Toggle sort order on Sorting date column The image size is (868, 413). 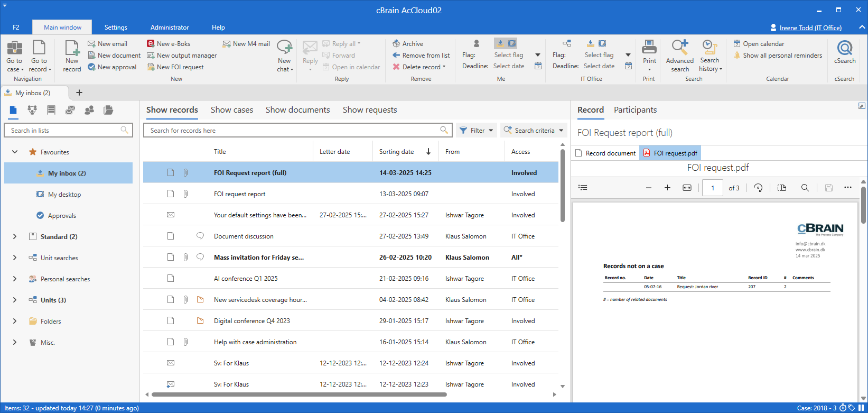tap(428, 152)
